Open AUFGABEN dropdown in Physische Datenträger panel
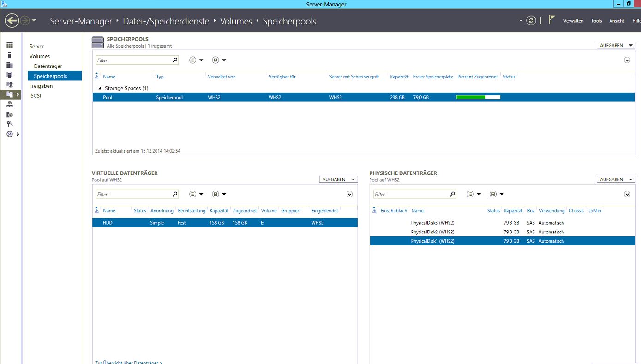641x364 pixels. pyautogui.click(x=616, y=179)
